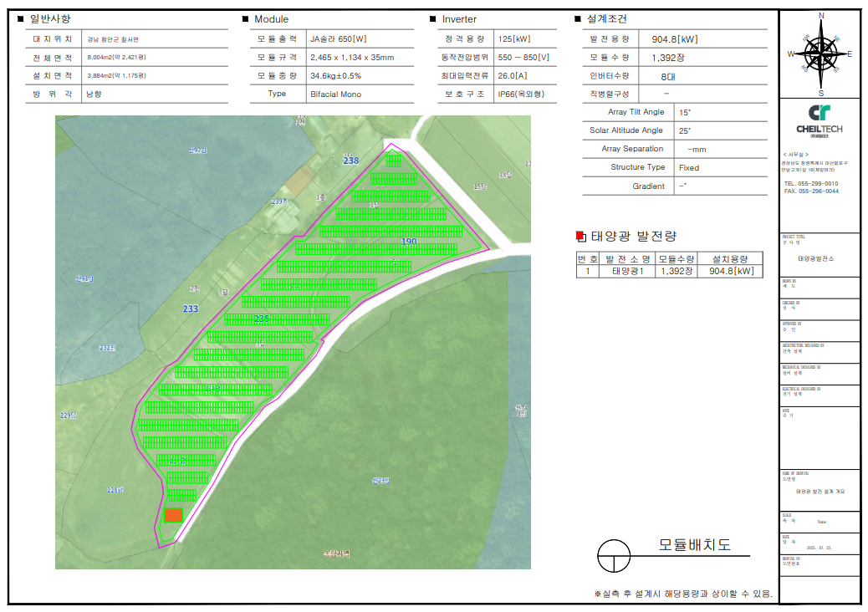The image size is (868, 612).
Task: Click the TEL. 055-299-0010 phone number
Action: coord(810,183)
